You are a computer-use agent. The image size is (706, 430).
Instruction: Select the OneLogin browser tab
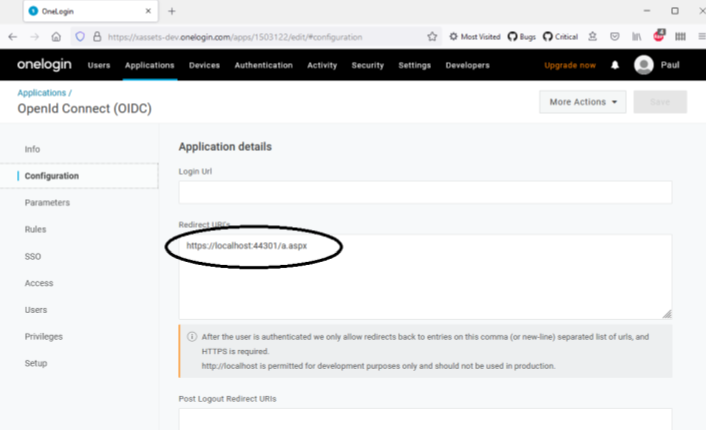tap(91, 11)
